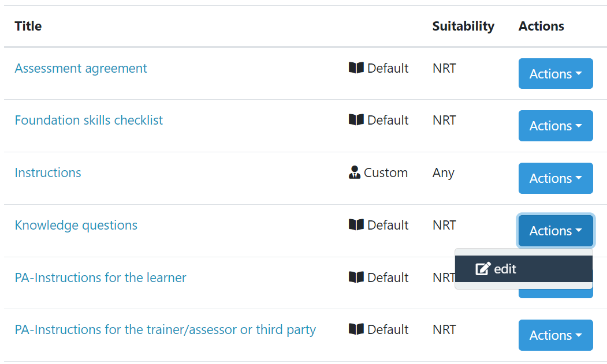Open PA-Instructions for the learner link

click(x=100, y=277)
